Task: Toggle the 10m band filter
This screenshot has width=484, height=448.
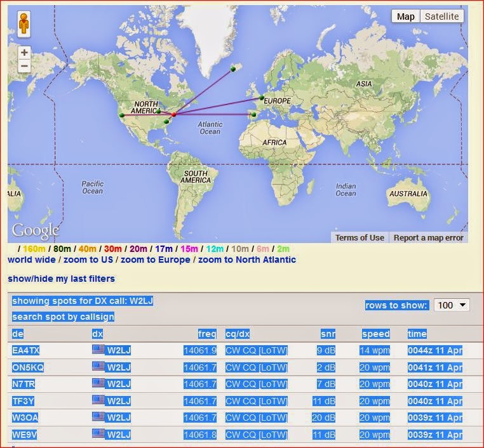Action: tap(240, 249)
